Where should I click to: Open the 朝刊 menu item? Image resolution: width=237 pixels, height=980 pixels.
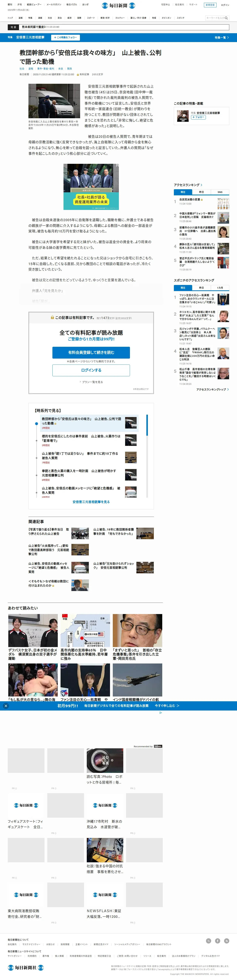[x=10, y=5]
